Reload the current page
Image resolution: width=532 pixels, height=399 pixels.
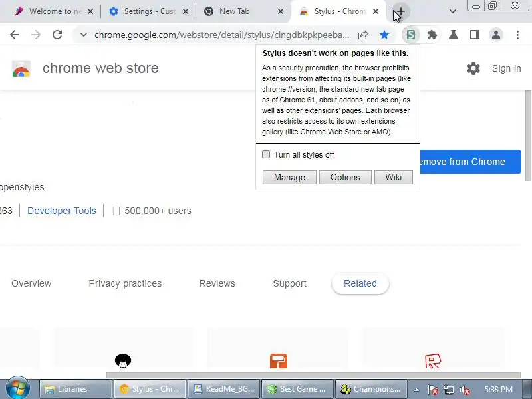[x=57, y=35]
